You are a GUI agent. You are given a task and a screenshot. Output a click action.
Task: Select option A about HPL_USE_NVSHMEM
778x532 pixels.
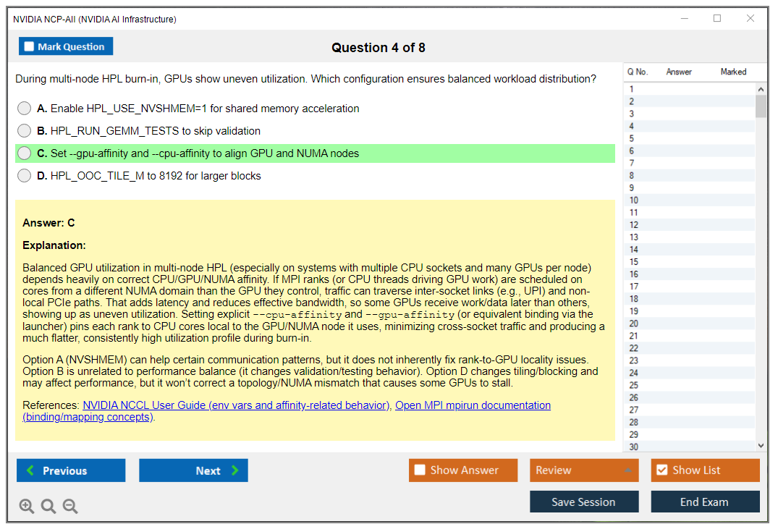[x=25, y=109]
